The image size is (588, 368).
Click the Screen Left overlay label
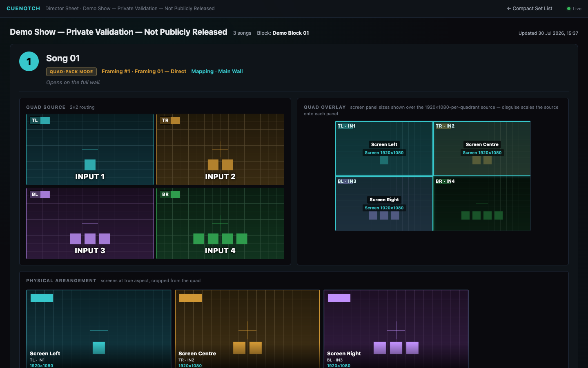384,144
